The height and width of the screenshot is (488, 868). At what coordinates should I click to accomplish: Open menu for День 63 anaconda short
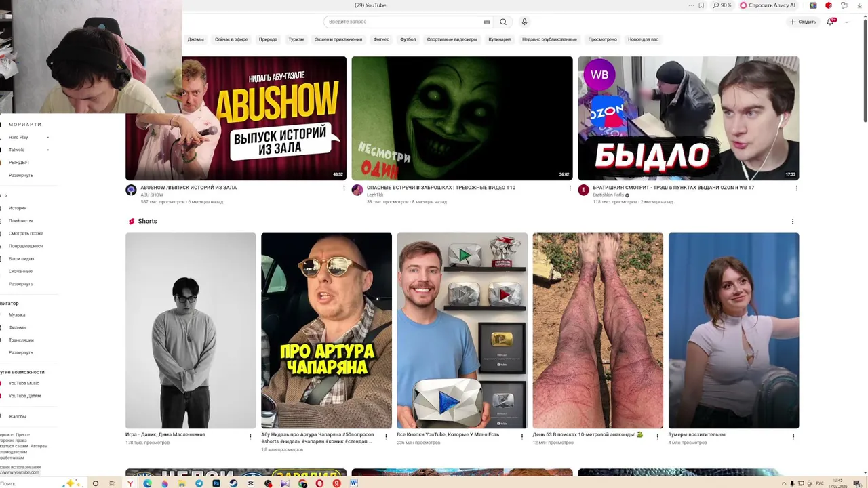(657, 437)
